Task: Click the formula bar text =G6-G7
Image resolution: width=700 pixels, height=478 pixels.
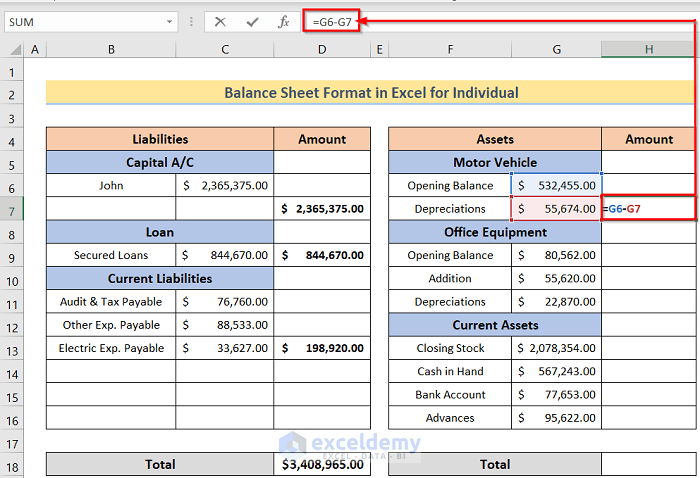Action: tap(333, 21)
